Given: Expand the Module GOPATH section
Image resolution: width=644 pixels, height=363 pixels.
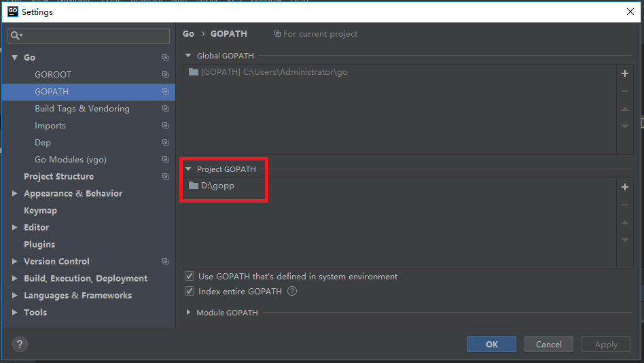Looking at the screenshot, I should coord(188,313).
